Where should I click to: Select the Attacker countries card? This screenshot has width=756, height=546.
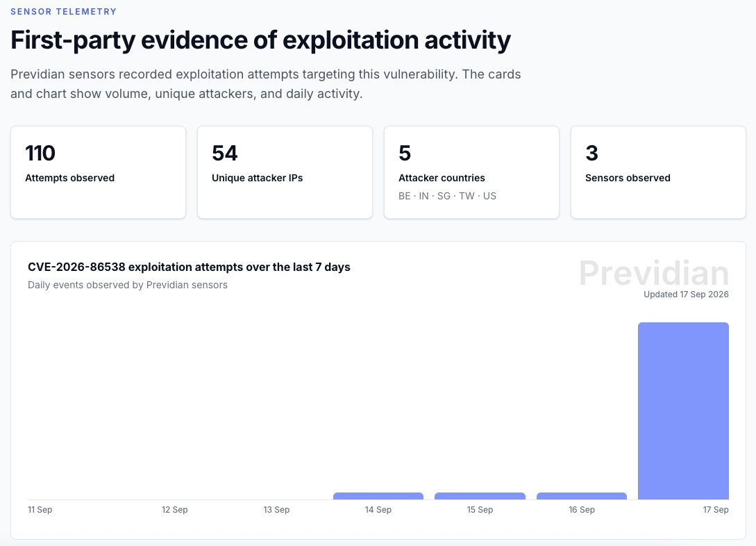pyautogui.click(x=471, y=172)
